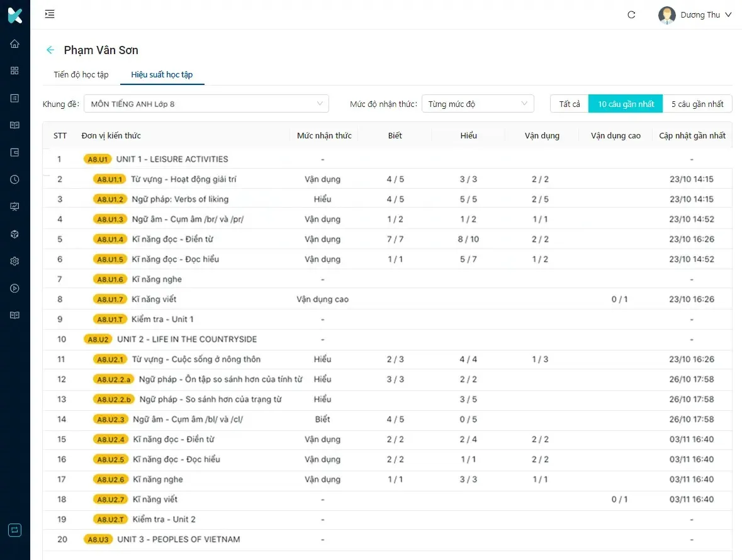Select the "Tất cả" filter option
Viewport: 742px width, 560px height.
point(570,104)
